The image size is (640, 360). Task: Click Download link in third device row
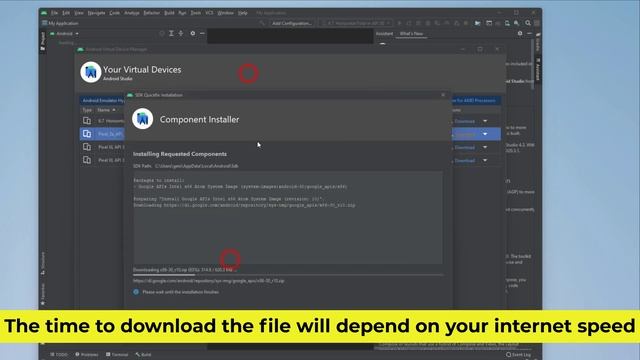465,147
